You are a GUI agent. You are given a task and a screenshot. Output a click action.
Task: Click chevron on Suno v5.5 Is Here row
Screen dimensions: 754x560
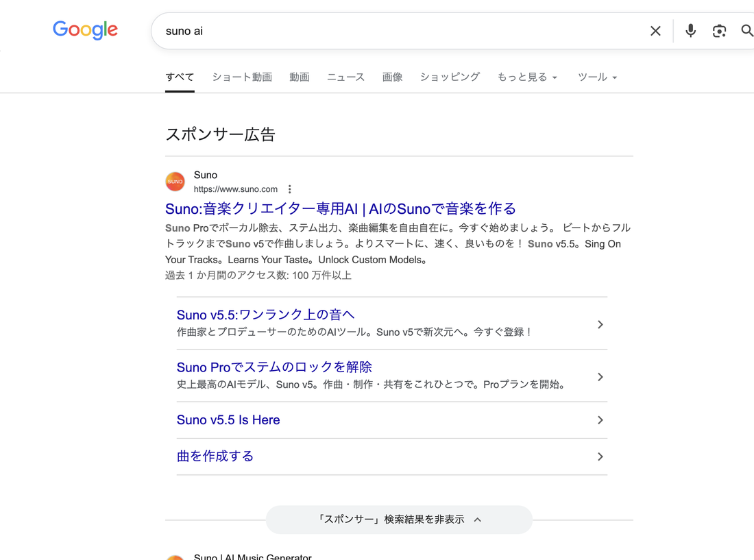pos(600,420)
